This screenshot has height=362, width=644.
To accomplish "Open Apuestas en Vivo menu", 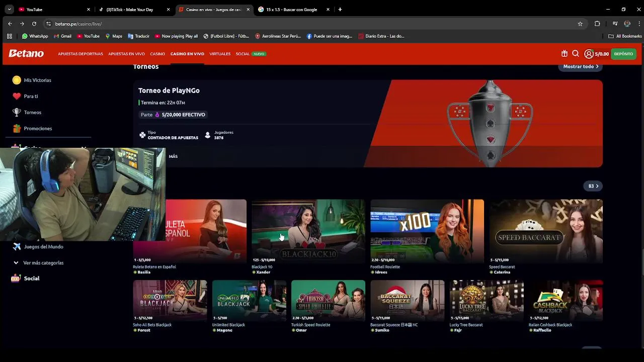I will (126, 54).
